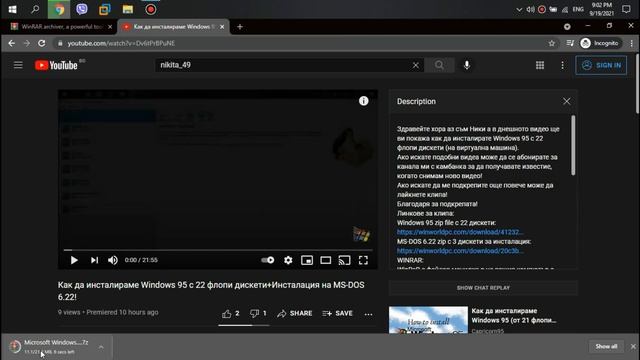The image size is (640, 360).
Task: Run the YouTube search
Action: pyautogui.click(x=439, y=65)
